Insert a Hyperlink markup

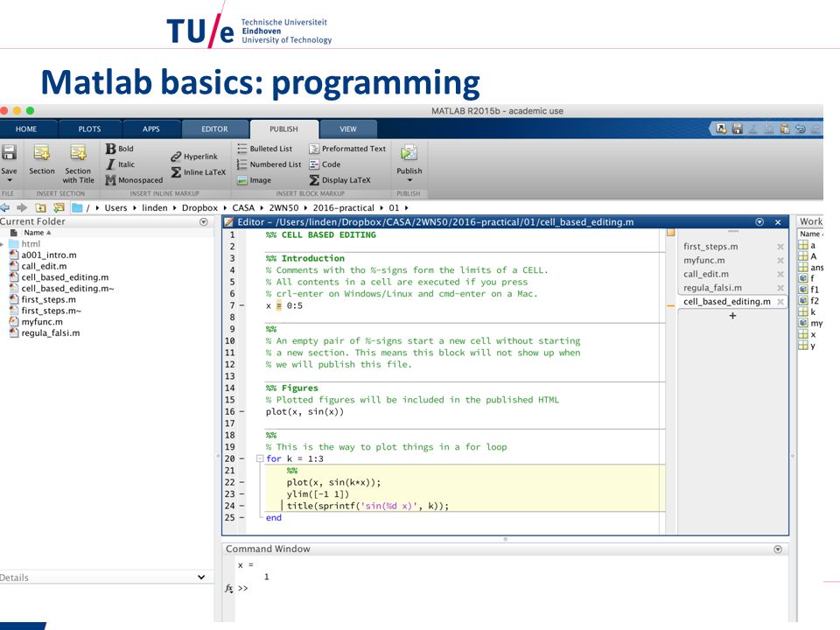click(194, 157)
